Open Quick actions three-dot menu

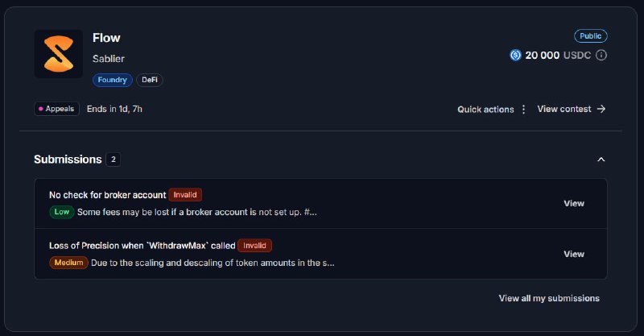[523, 109]
